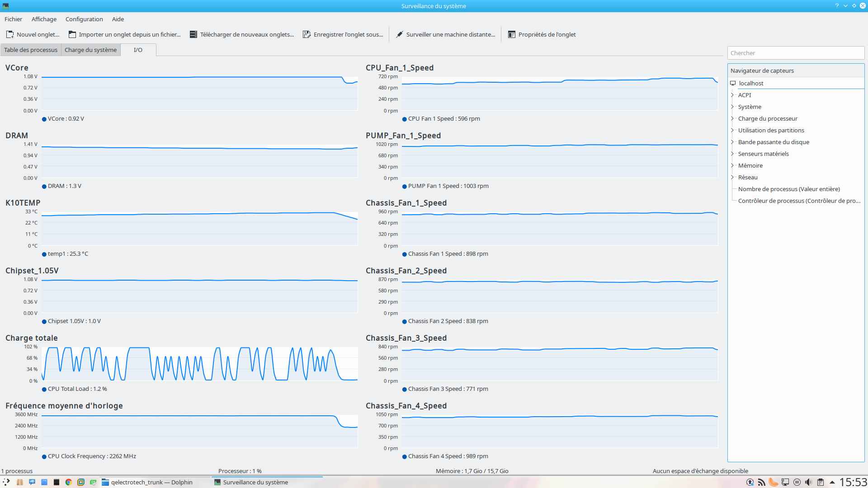This screenshot has width=868, height=488.
Task: Click the Charge totale CPU load graph
Action: [199, 364]
